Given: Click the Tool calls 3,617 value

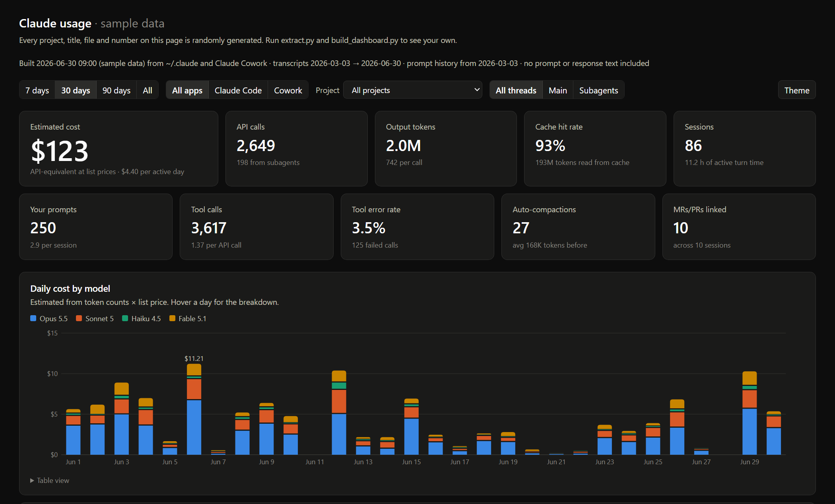Looking at the screenshot, I should (x=209, y=228).
